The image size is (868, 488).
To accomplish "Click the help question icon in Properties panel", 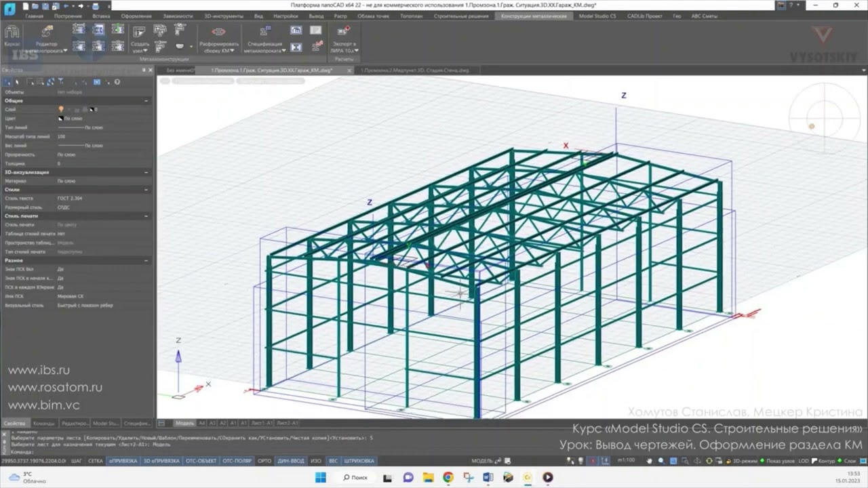I will tap(117, 82).
